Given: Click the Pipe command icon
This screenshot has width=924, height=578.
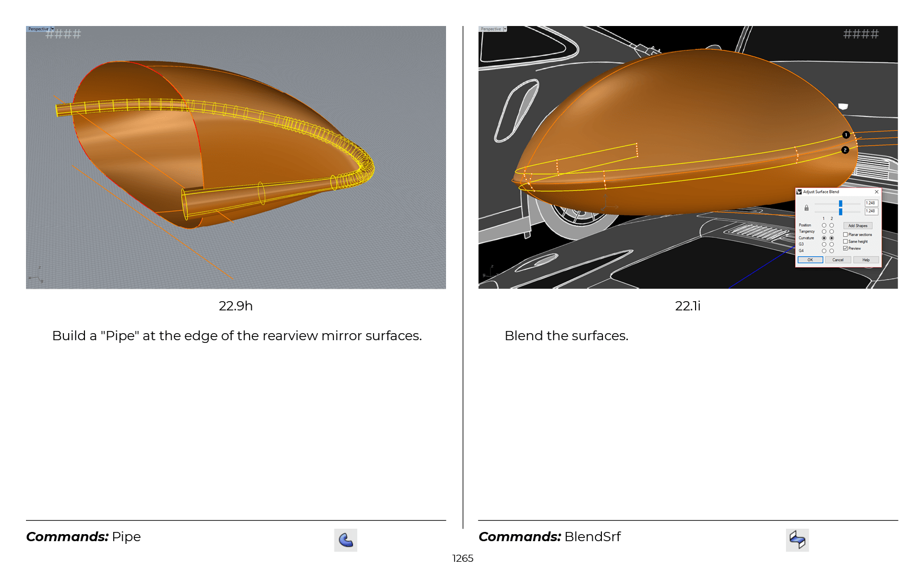Looking at the screenshot, I should coord(345,540).
